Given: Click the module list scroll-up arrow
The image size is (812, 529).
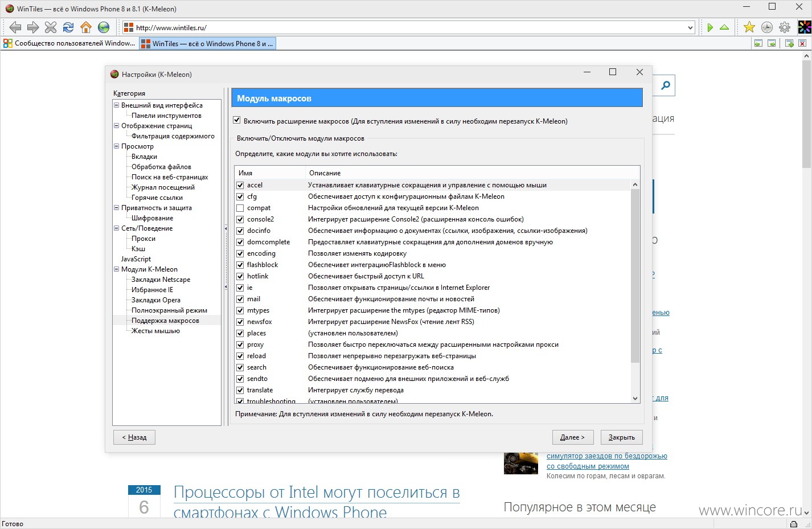Looking at the screenshot, I should point(635,185).
